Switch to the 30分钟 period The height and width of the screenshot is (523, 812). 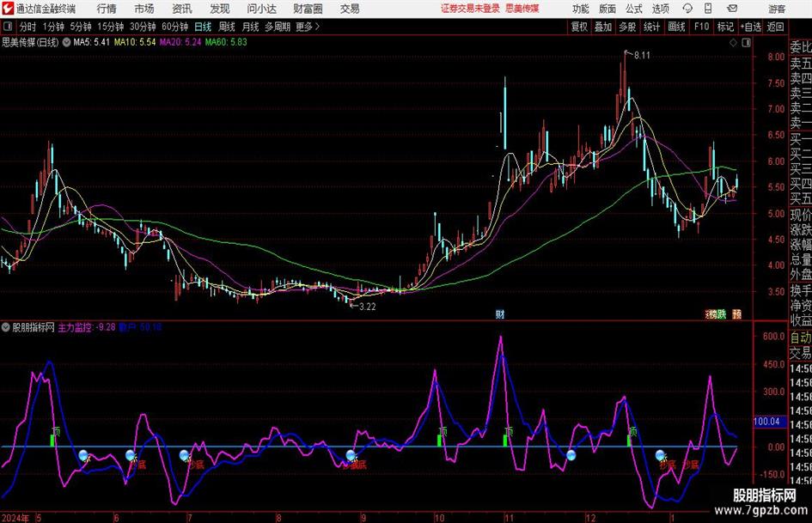tap(143, 27)
